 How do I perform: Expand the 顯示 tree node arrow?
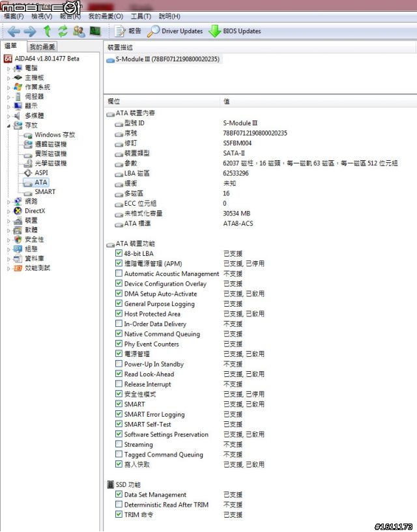pos(9,107)
